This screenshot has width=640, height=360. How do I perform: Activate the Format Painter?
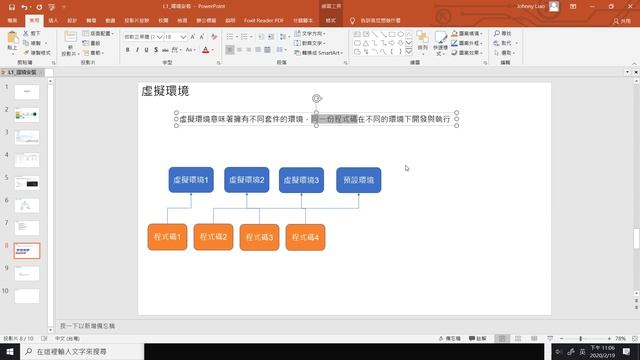(x=37, y=53)
